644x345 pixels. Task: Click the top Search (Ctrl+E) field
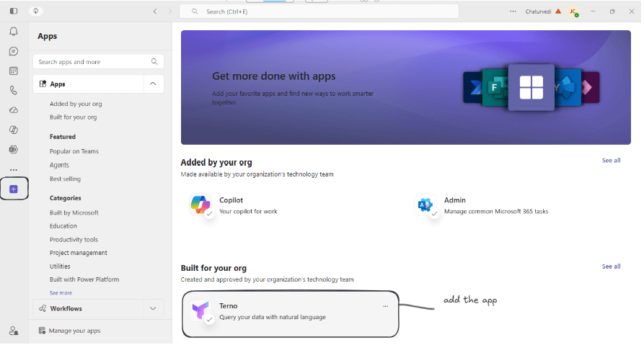coord(319,12)
